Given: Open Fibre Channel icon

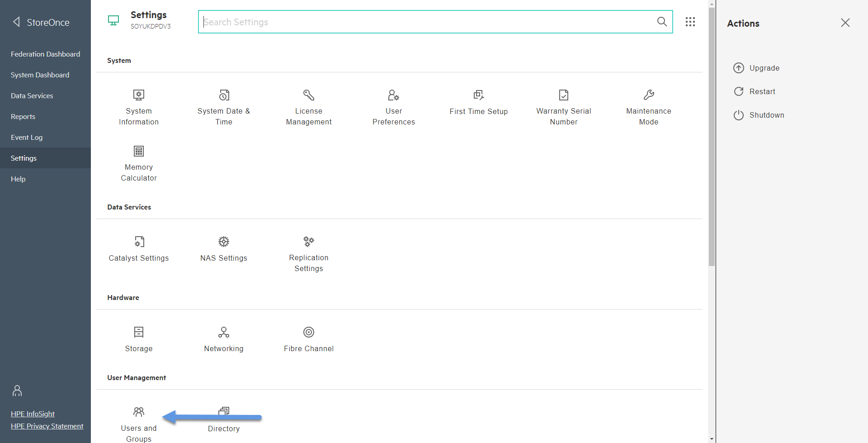Looking at the screenshot, I should click(x=309, y=332).
